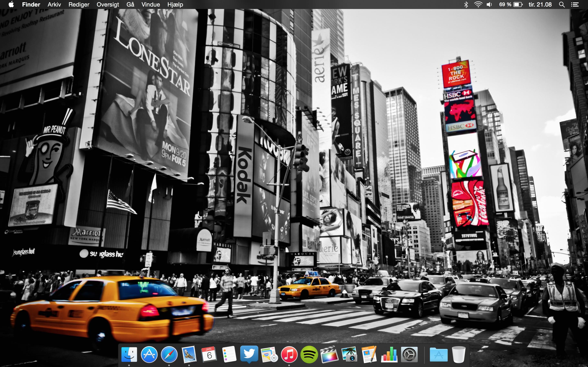
Task: Open Spotify green icon in Dock
Action: pos(309,355)
